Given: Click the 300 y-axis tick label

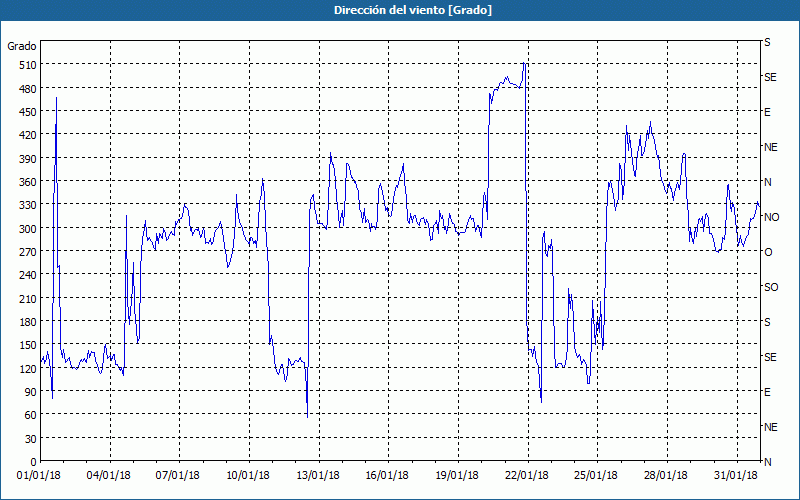Looking at the screenshot, I should [28, 229].
